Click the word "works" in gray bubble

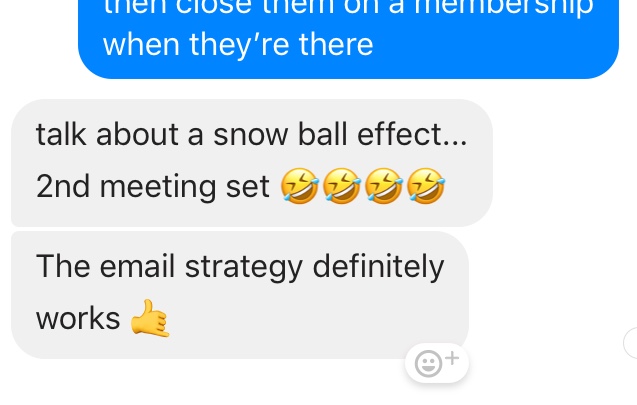[x=78, y=318]
